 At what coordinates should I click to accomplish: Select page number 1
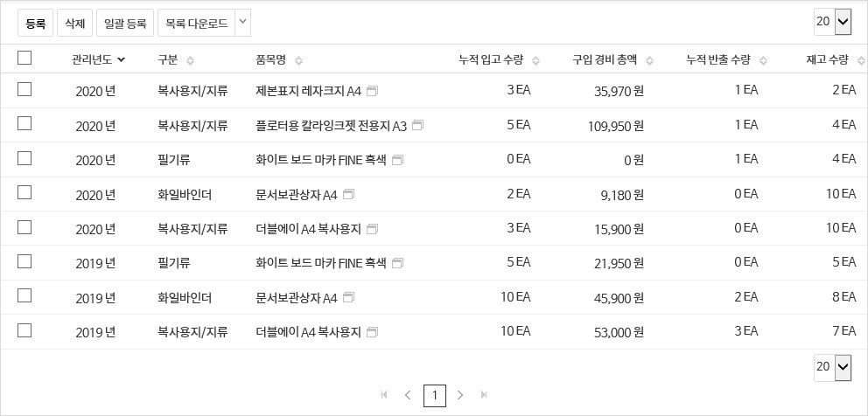tap(435, 396)
